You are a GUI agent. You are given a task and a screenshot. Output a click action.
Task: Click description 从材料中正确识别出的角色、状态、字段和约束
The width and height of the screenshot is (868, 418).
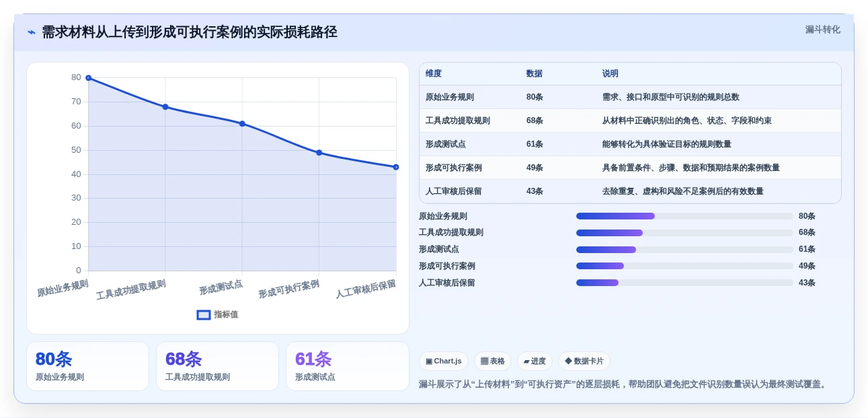pyautogui.click(x=687, y=120)
